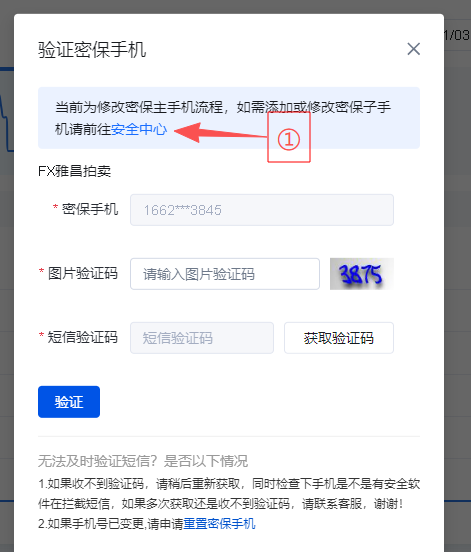This screenshot has width=471, height=552.
Task: Click the 验证密保手机 dialog title
Action: pyautogui.click(x=92, y=50)
